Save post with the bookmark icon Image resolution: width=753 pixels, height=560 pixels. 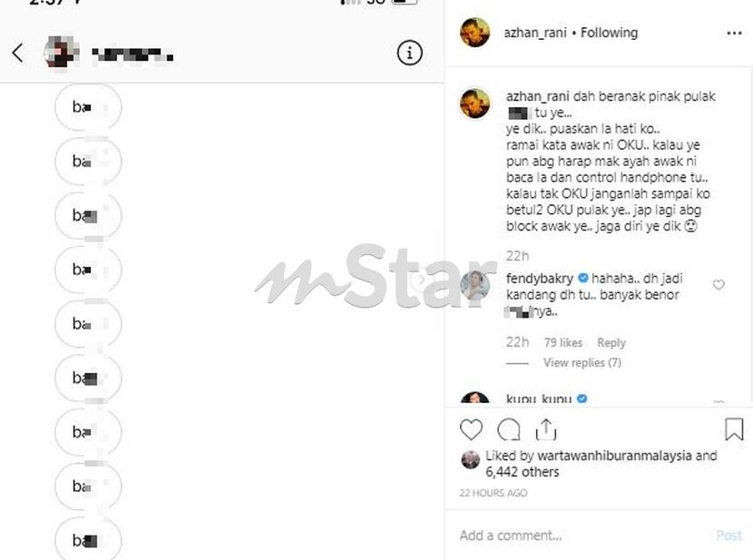pyautogui.click(x=734, y=429)
